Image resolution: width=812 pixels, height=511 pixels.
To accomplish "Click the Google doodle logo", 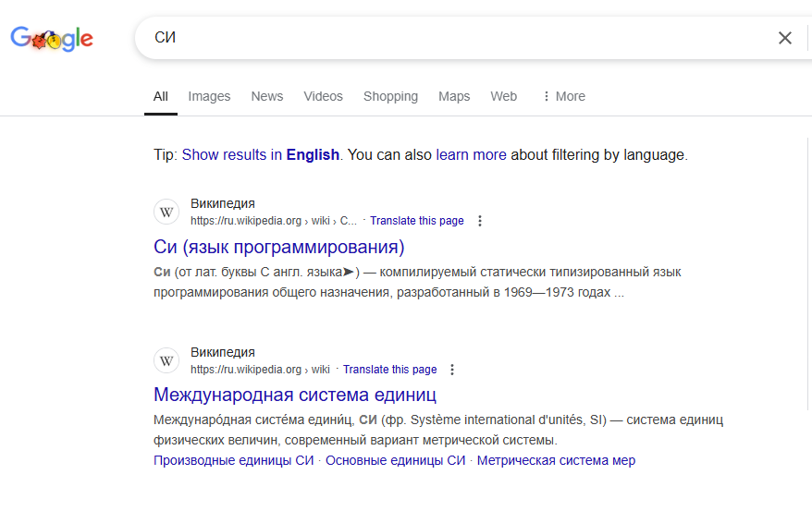I will pyautogui.click(x=52, y=39).
